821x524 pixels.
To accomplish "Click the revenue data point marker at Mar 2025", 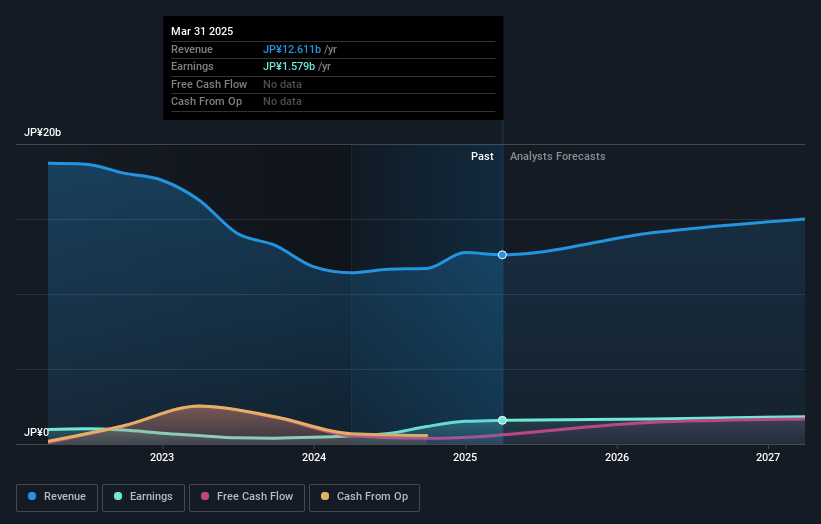I will coord(502,255).
